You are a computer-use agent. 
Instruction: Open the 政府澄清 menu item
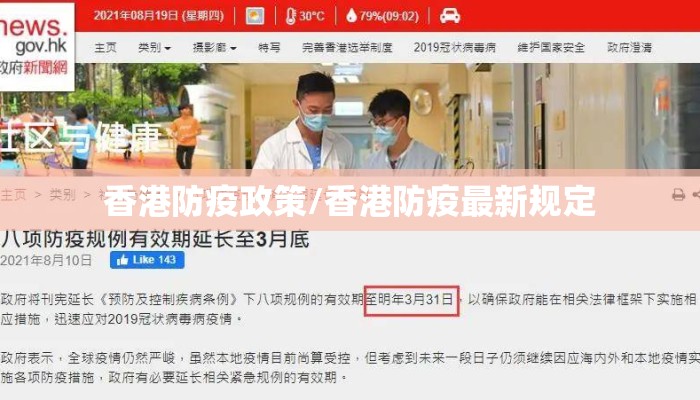point(629,47)
